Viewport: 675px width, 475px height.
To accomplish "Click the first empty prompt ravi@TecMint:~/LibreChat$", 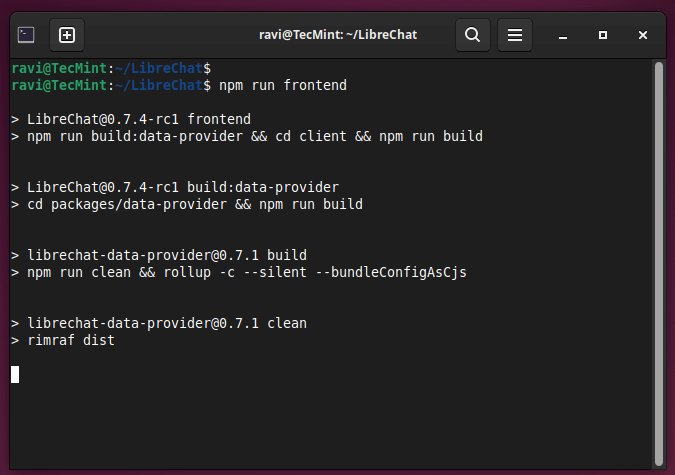I will [111, 68].
